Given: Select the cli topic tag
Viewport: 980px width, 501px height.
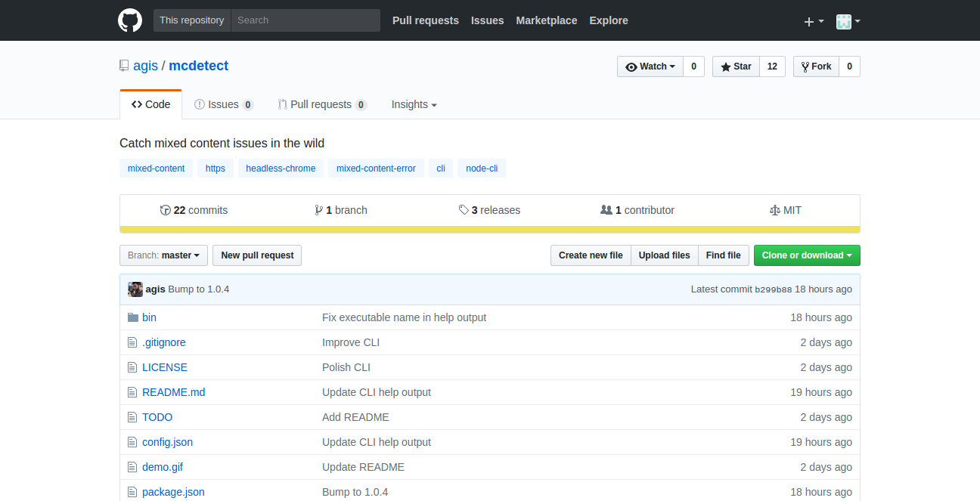Looking at the screenshot, I should click(x=441, y=169).
